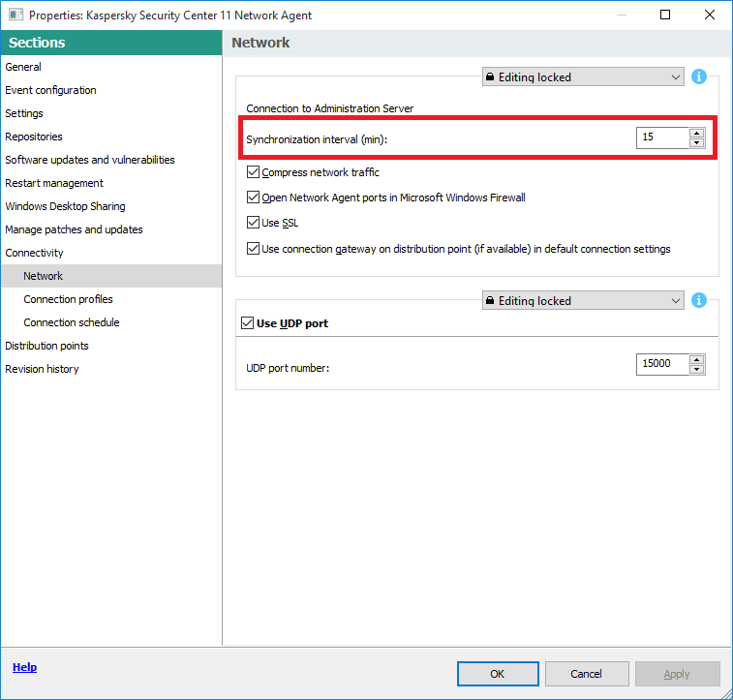
Task: Decrease the UDP port number
Action: click(696, 370)
